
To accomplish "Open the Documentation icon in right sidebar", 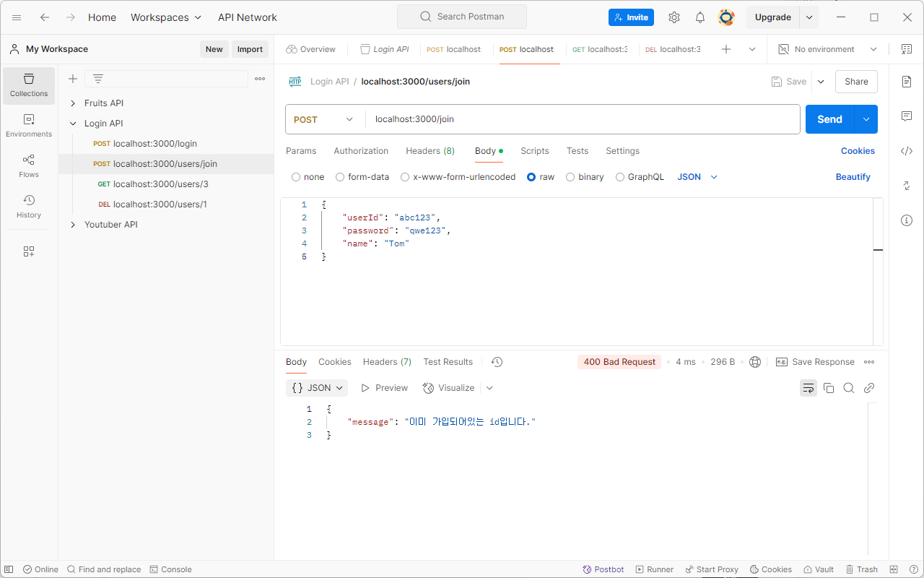I will click(907, 82).
